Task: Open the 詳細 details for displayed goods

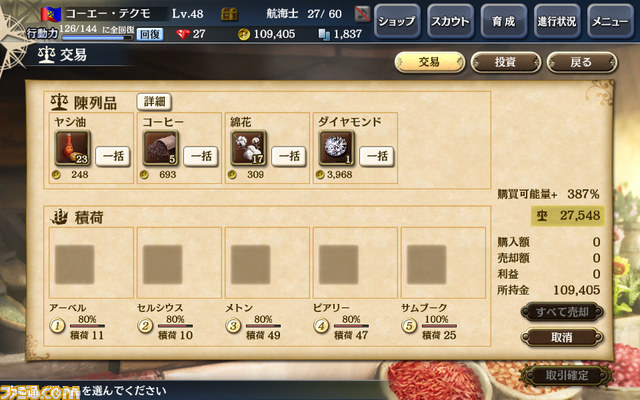Action: [x=154, y=102]
